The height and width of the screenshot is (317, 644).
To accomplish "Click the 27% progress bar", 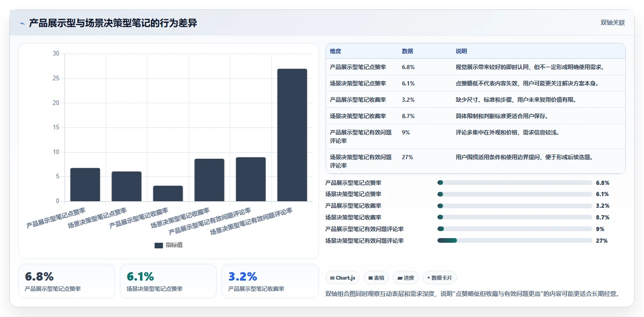I will [515, 240].
